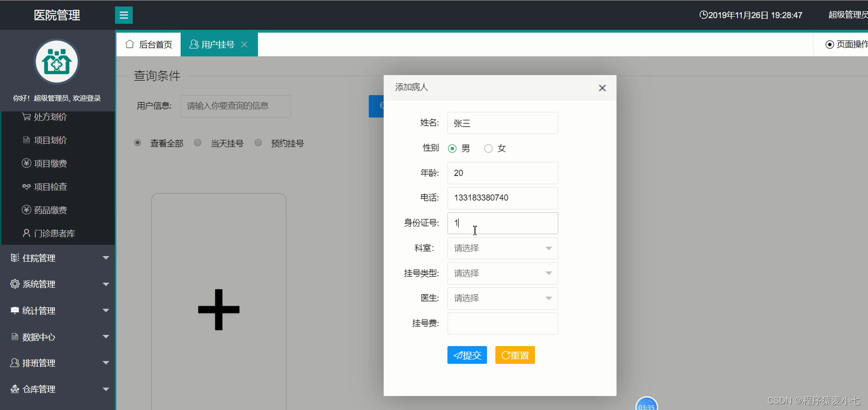Screen dimensions: 868x410
Task: Close the 用户挂号 tab with its X
Action: click(x=245, y=44)
